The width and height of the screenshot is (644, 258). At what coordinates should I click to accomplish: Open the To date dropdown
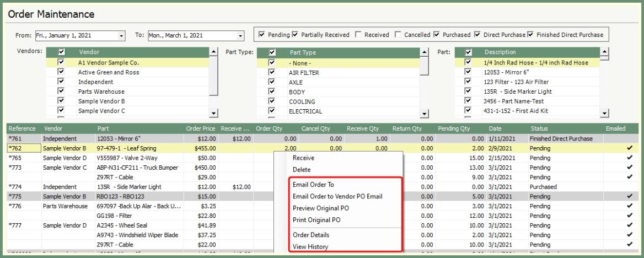[240, 35]
